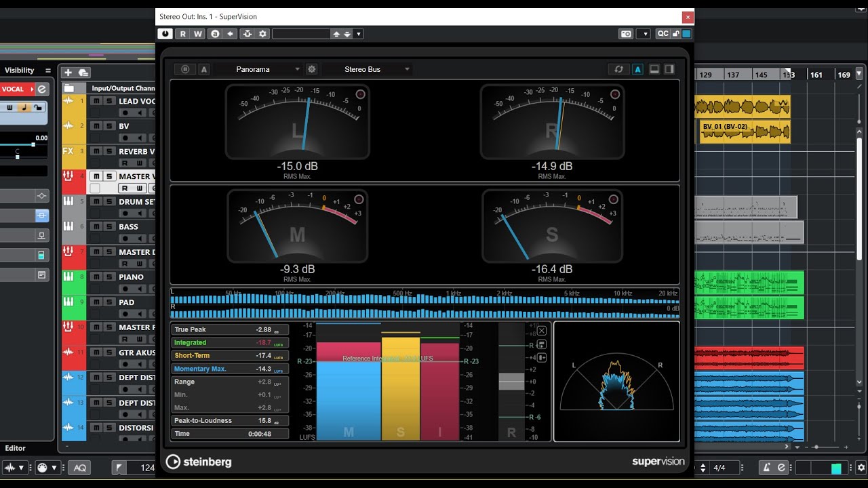
Task: Click the horizontal split layout icon
Action: (654, 69)
